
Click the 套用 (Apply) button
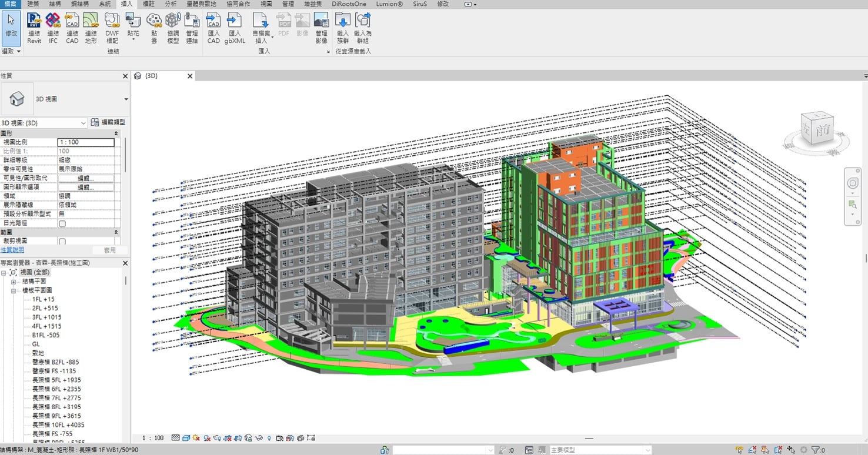(110, 250)
